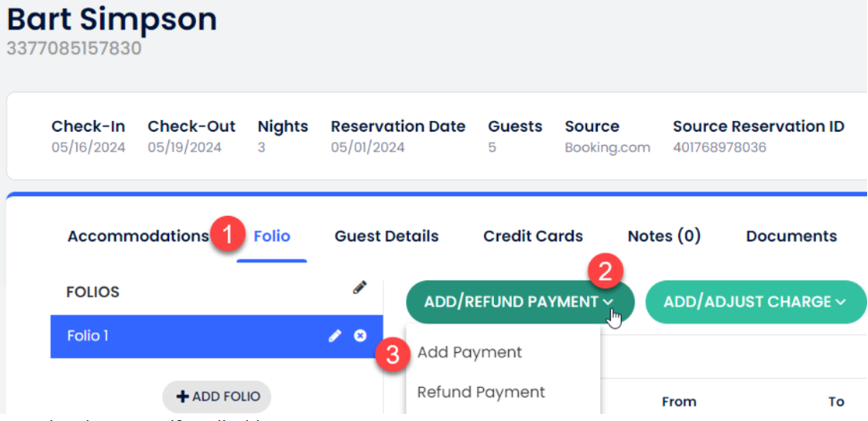Choose Refund Payment from the menu
The image size is (868, 421).
click(481, 391)
